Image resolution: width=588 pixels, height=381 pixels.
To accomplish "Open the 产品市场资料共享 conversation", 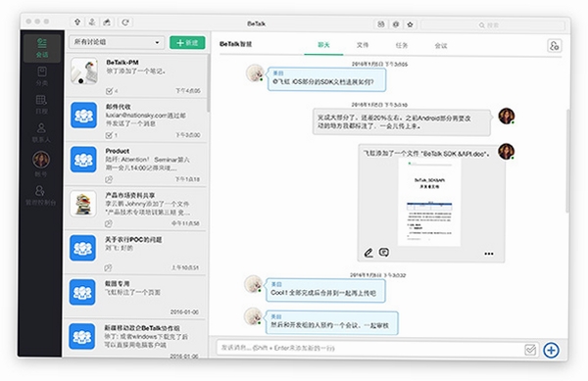I will pyautogui.click(x=136, y=209).
